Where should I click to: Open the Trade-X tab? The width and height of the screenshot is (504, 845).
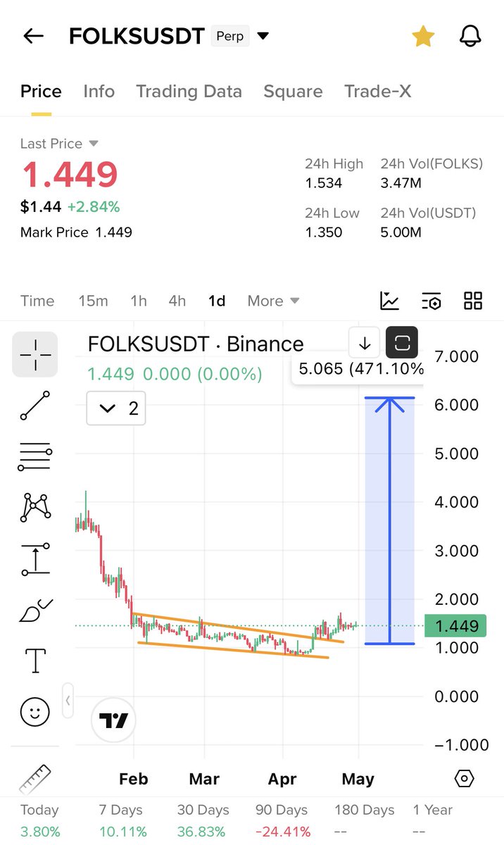coord(378,92)
